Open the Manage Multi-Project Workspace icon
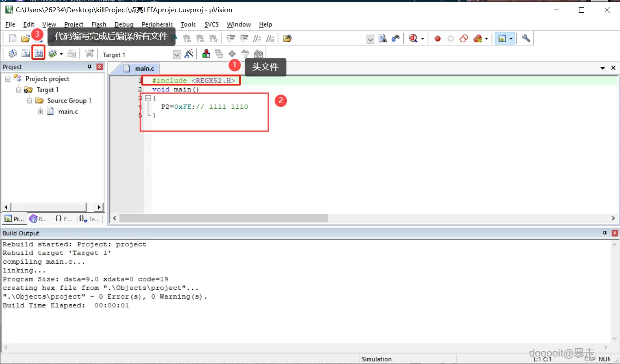The image size is (620, 364). (219, 54)
